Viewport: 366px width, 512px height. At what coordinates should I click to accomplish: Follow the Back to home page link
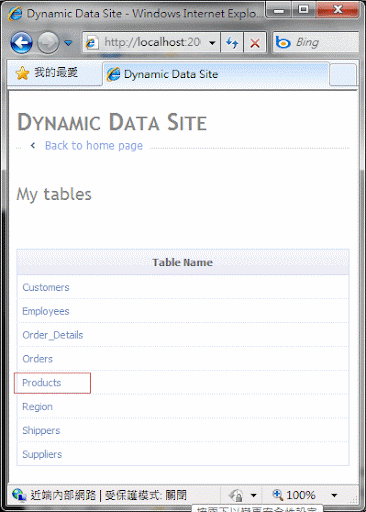[x=94, y=146]
